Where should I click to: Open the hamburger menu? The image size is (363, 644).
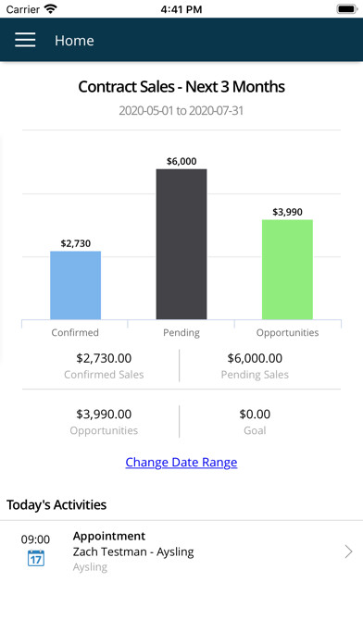[x=25, y=41]
